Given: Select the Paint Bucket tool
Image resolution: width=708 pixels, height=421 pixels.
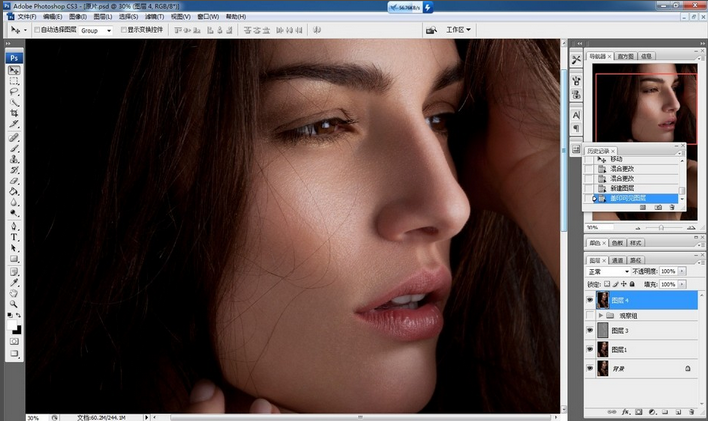Looking at the screenshot, I should click(14, 192).
